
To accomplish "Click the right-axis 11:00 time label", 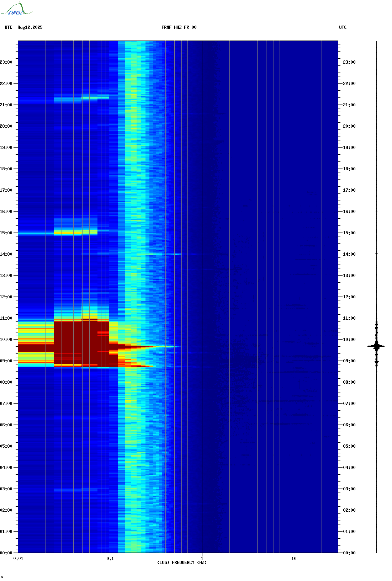I will coord(349,318).
